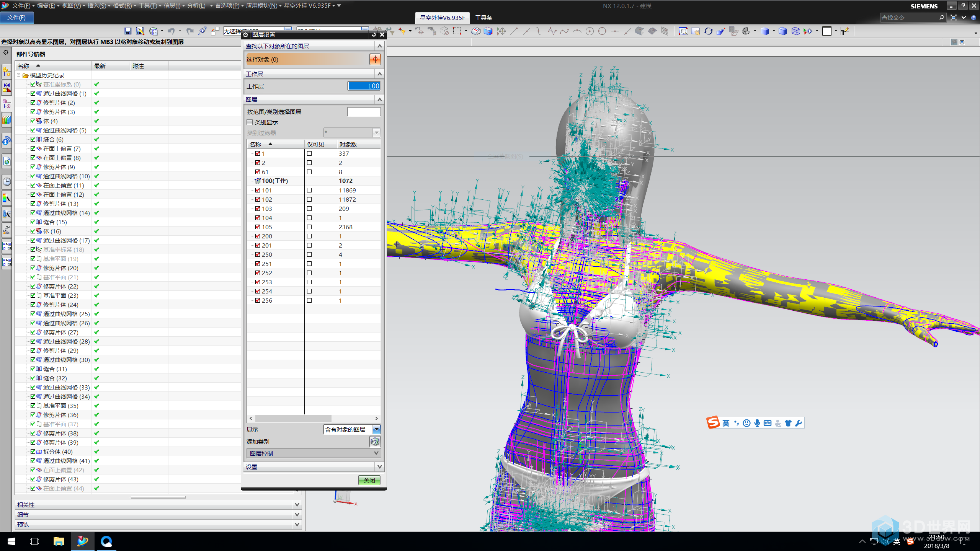Open Task View on the taskbar
Screen dimensions: 980x551
pyautogui.click(x=34, y=541)
